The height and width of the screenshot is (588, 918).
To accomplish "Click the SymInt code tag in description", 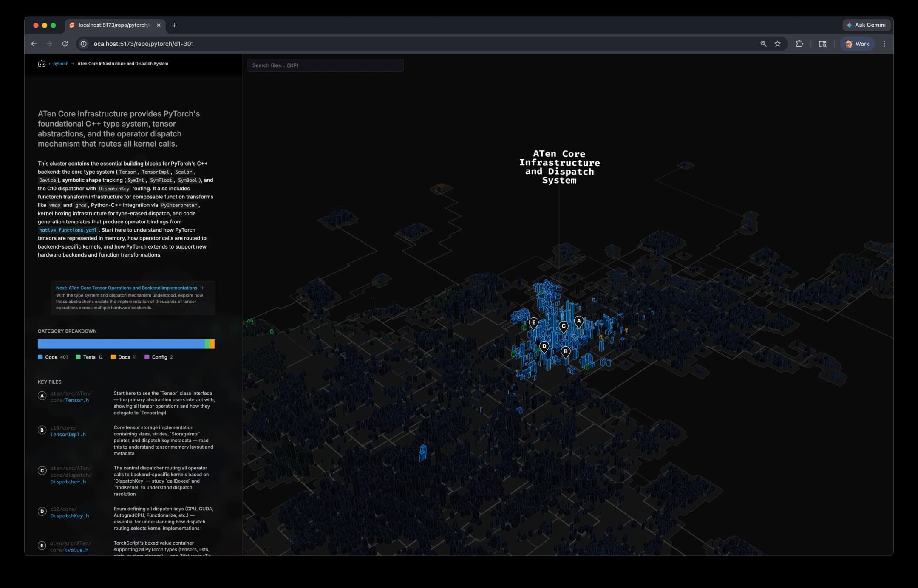I will pos(136,180).
